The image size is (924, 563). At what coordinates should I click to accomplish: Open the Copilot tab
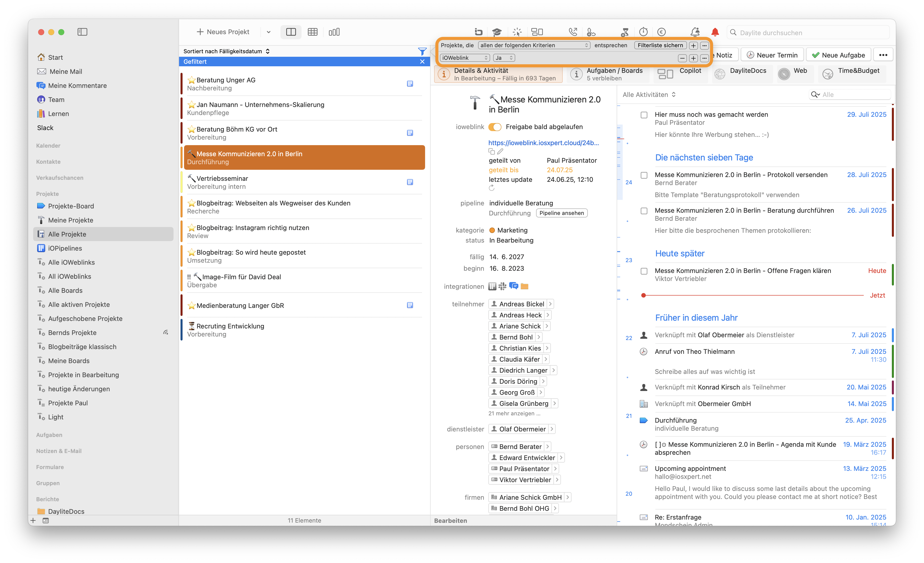coord(680,74)
